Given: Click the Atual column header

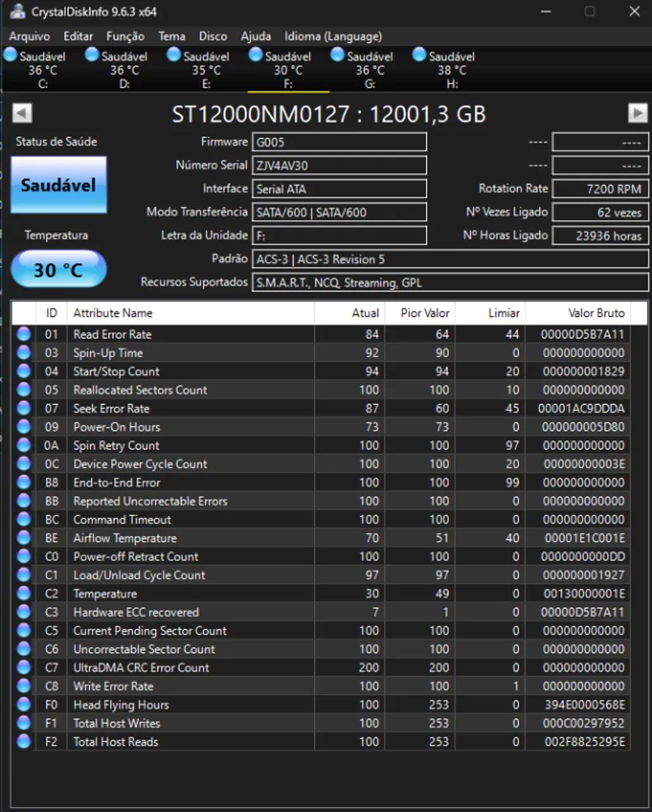Looking at the screenshot, I should point(349,313).
